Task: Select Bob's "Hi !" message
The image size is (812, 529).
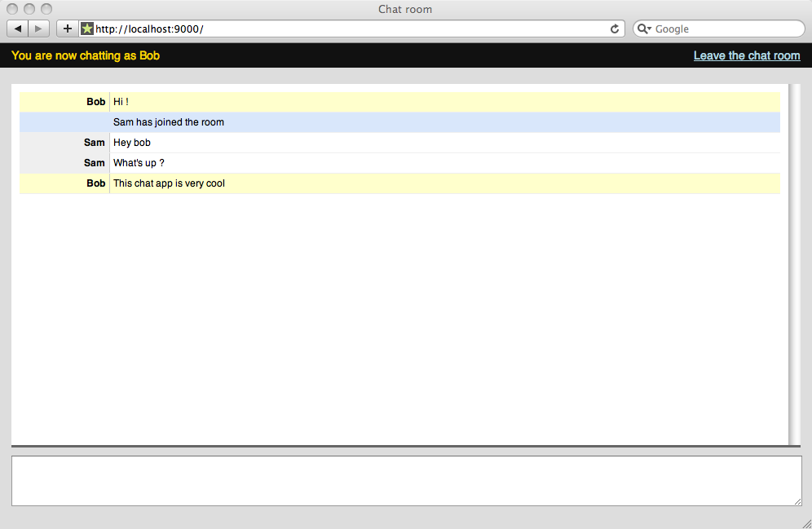Action: coord(121,102)
